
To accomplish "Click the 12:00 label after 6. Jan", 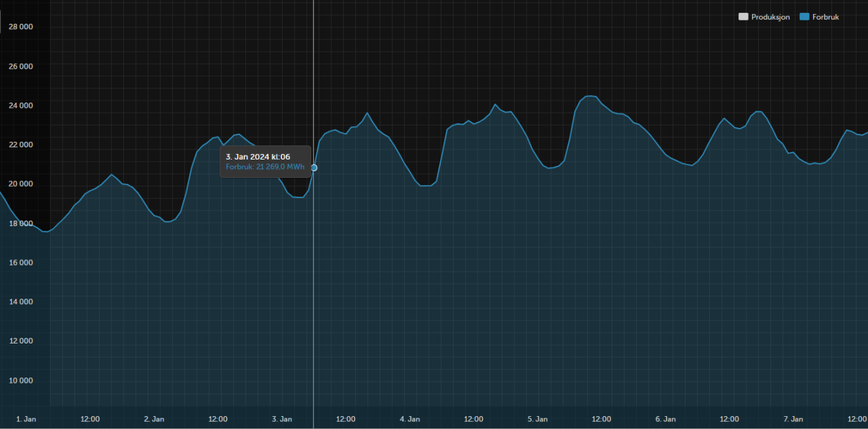I will point(729,419).
